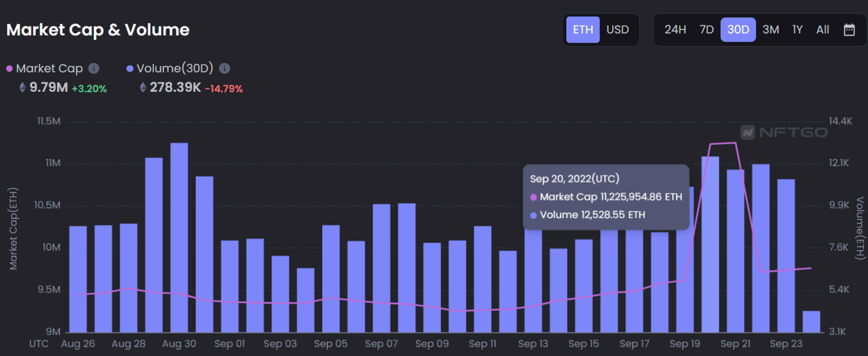Open the calendar date picker icon

(x=849, y=30)
